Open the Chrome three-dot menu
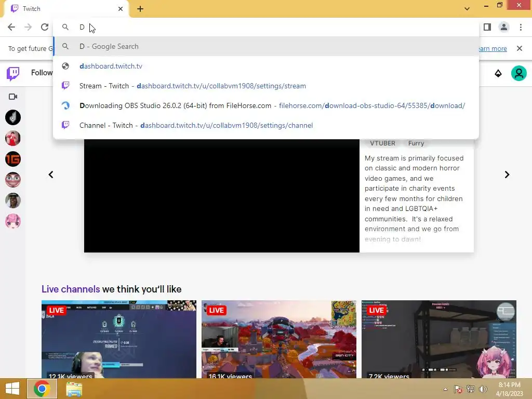This screenshot has width=532, height=399. 521,27
